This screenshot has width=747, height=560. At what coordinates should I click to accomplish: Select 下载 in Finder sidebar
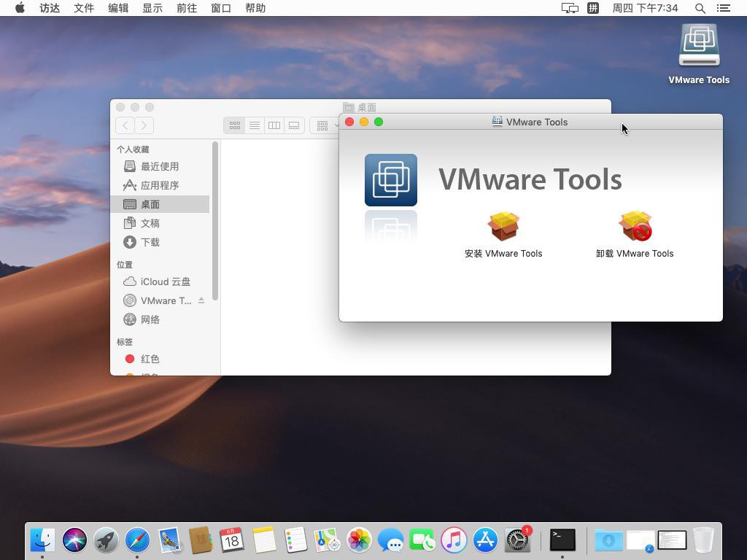click(161, 242)
